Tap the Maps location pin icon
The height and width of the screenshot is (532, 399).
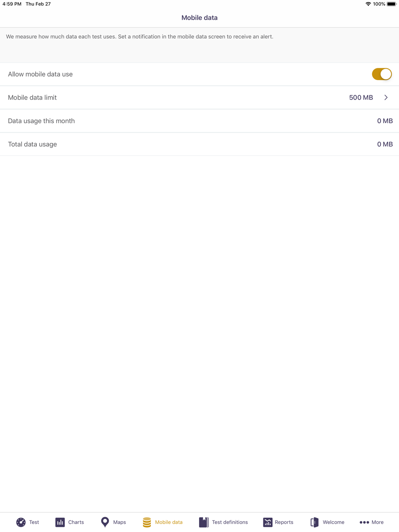(105, 522)
